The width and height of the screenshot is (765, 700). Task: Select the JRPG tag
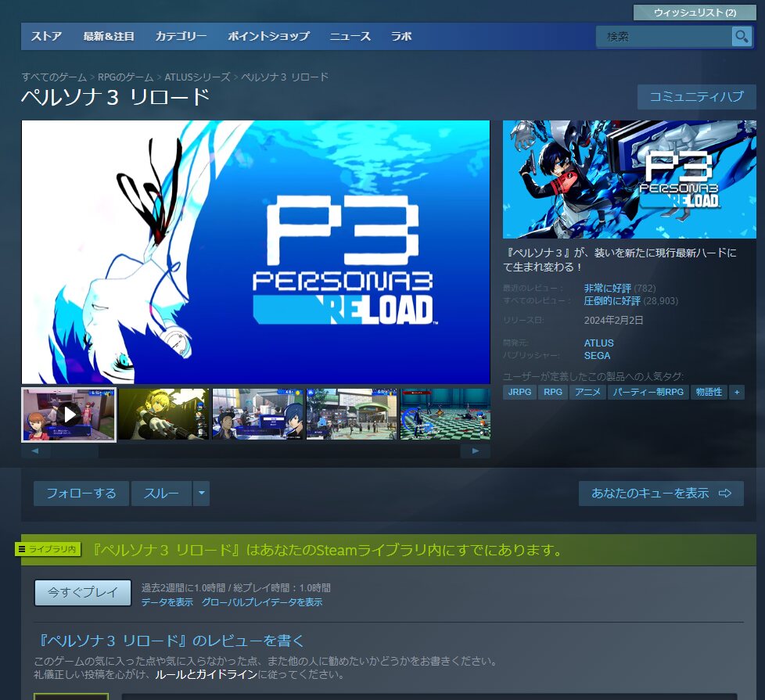click(x=519, y=392)
